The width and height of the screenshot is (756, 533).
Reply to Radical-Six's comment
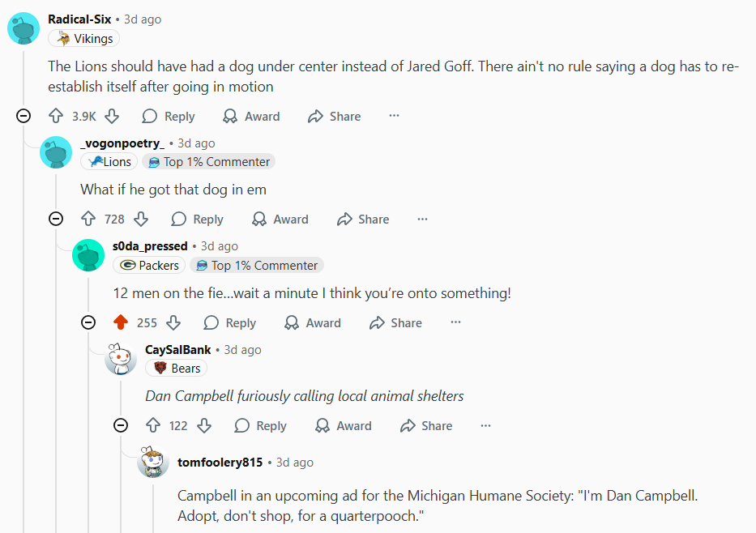tap(169, 116)
